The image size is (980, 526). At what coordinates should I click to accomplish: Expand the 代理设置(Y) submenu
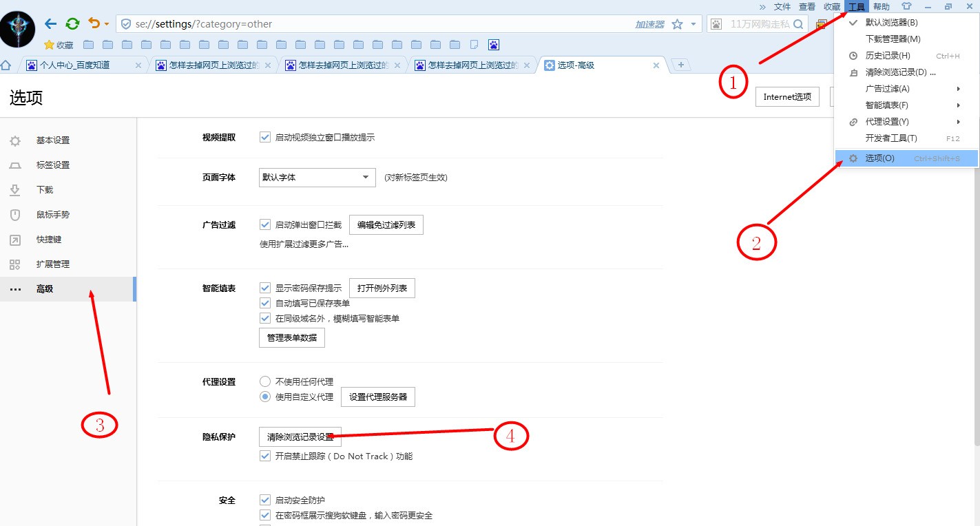click(888, 121)
